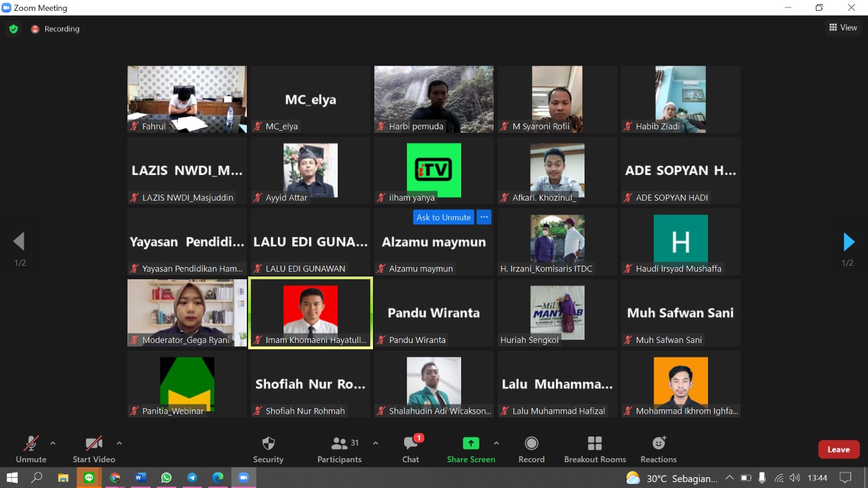Open the Security shield icon

[x=269, y=444]
